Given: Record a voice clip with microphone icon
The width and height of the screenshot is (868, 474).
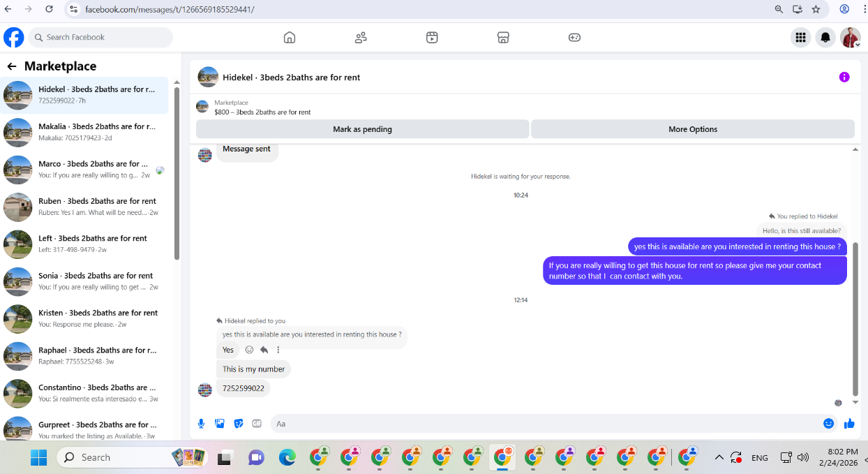Looking at the screenshot, I should [201, 423].
